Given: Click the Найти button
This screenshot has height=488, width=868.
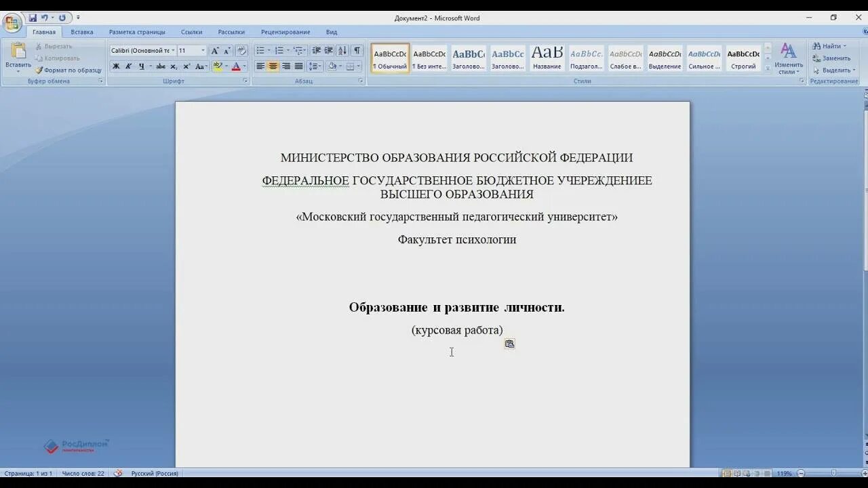Looking at the screenshot, I should click(x=830, y=46).
